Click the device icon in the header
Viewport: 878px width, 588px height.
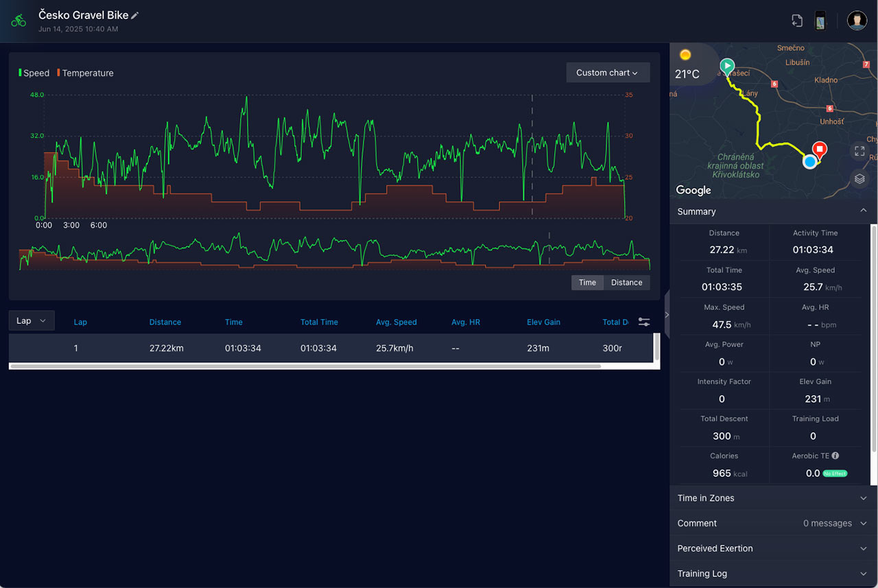(819, 21)
